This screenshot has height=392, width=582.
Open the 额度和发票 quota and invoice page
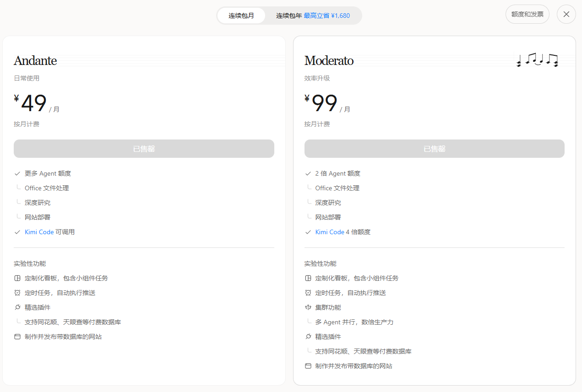pos(527,14)
